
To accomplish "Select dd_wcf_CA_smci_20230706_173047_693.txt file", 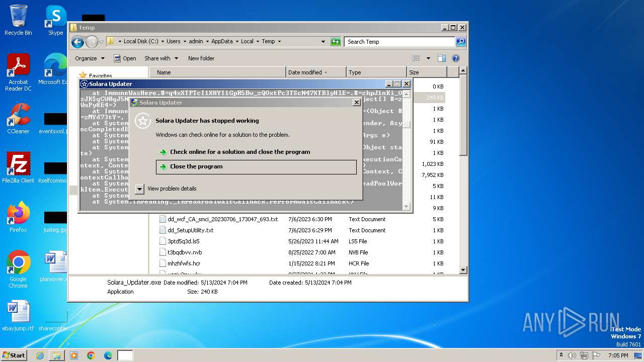I will pyautogui.click(x=222, y=219).
